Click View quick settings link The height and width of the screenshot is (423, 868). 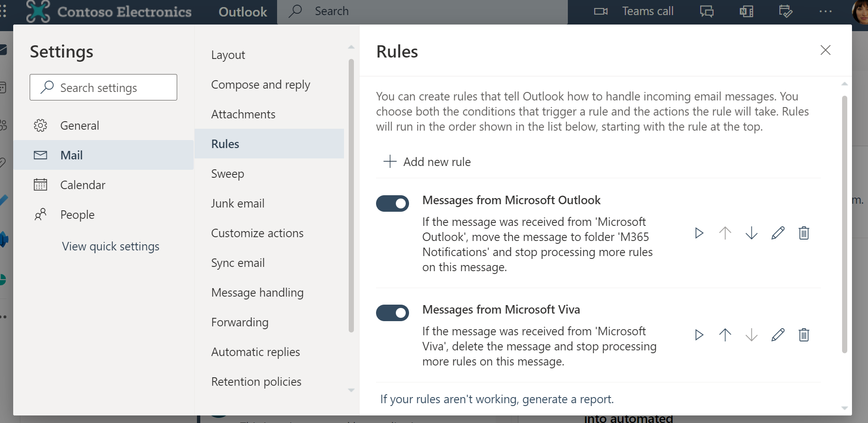point(111,246)
